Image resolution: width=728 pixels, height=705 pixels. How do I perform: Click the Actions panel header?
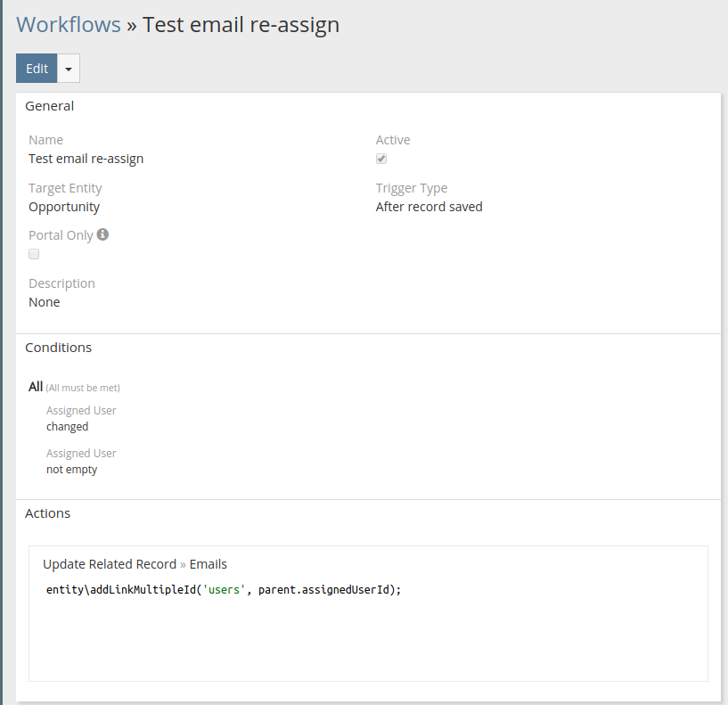[x=47, y=513]
